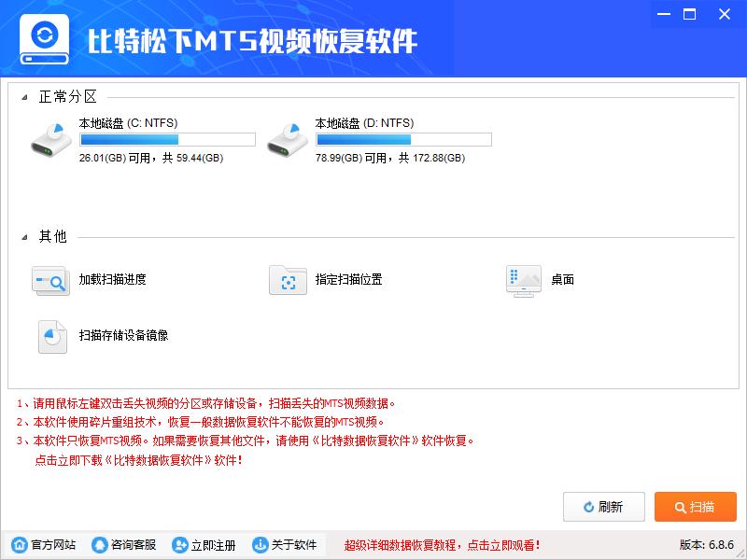Click the 扫描存储设备镜像 label
747x560 pixels.
pos(124,335)
